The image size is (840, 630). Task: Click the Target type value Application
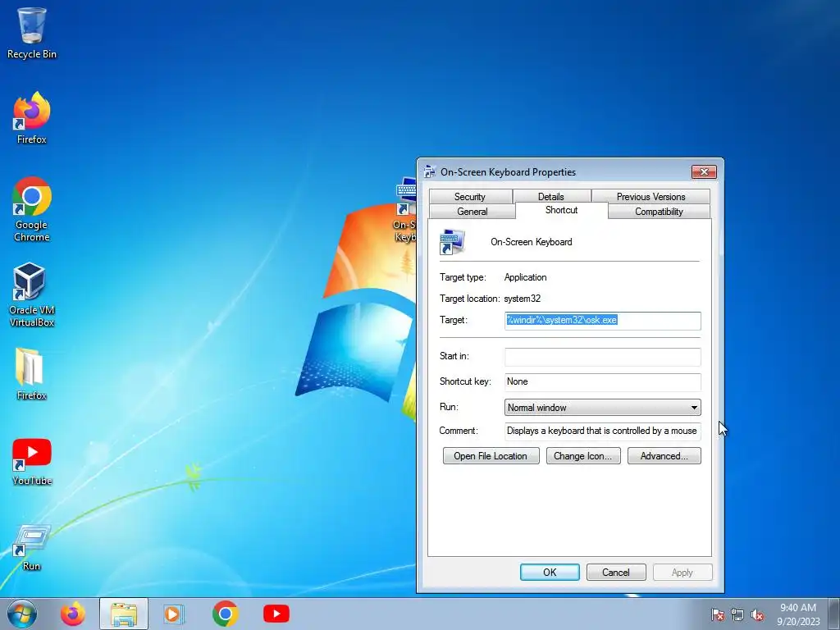(x=525, y=277)
